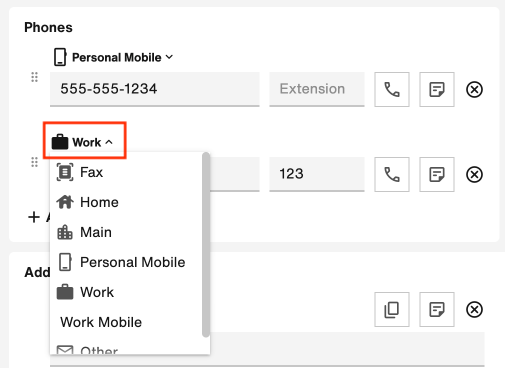This screenshot has width=505, height=368.
Task: Choose Home in the phone type list
Action: point(126,202)
